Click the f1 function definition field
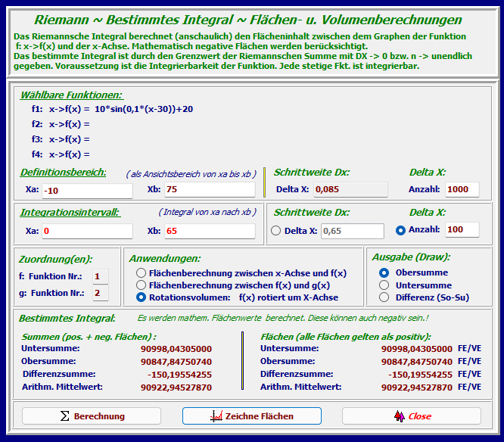This screenshot has width=504, height=442. coord(142,109)
